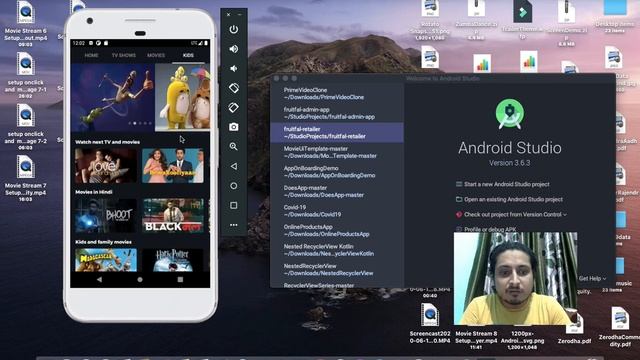Close the emulator toolbar with X
This screenshot has height=360, width=640.
[229, 15]
